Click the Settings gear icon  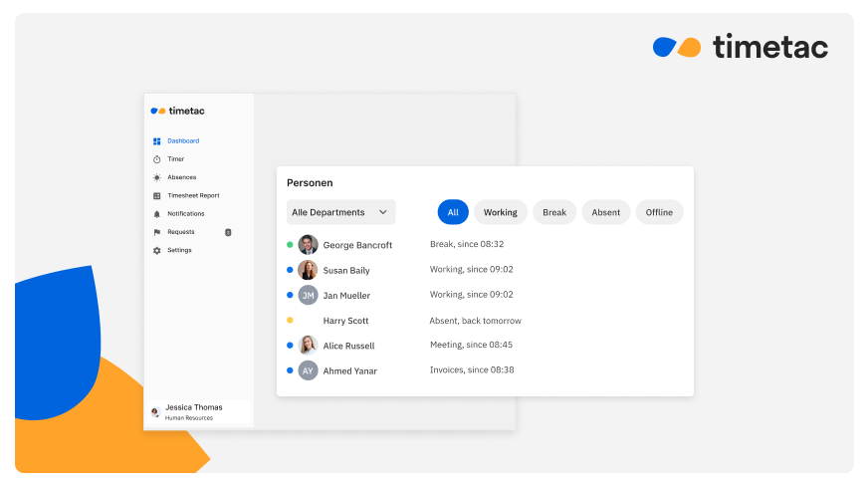(156, 250)
